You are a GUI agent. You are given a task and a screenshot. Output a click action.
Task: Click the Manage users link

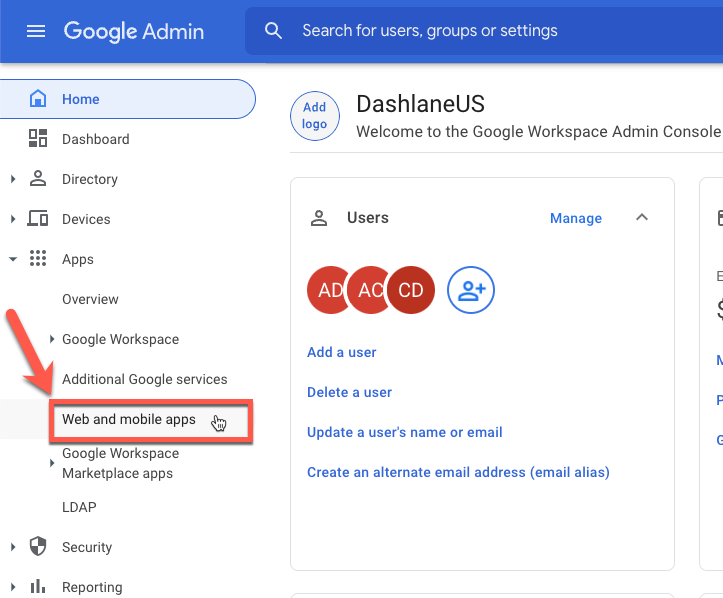(576, 218)
